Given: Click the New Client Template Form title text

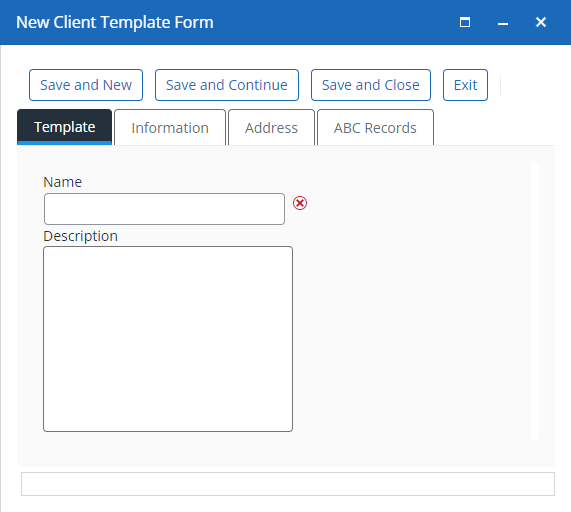Looking at the screenshot, I should (x=115, y=22).
